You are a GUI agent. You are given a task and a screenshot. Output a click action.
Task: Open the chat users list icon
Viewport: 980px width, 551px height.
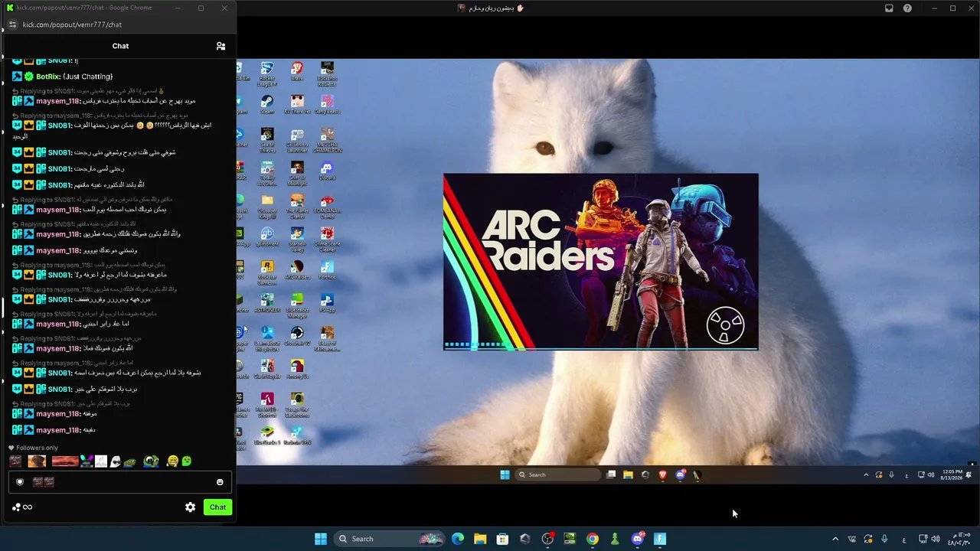[x=220, y=46]
